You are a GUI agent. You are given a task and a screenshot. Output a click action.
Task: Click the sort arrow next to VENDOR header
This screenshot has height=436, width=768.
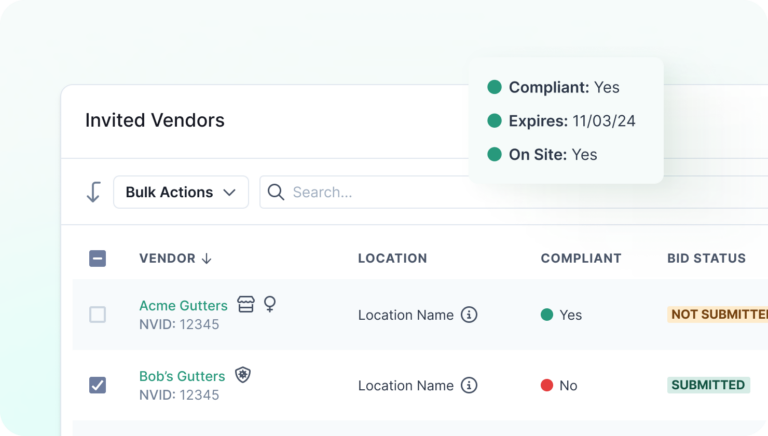[207, 258]
